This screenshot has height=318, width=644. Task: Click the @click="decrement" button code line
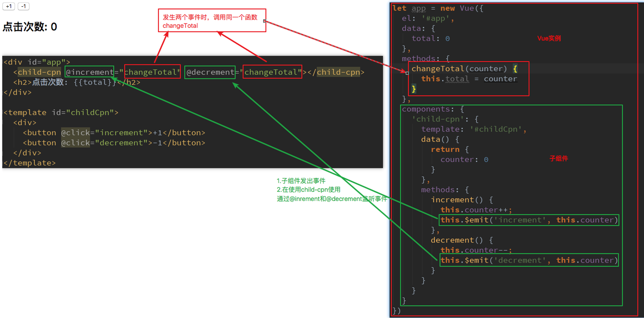[114, 143]
